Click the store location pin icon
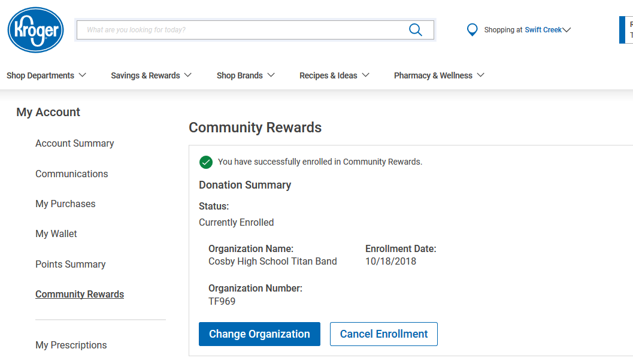This screenshot has width=633, height=364. pos(472,30)
